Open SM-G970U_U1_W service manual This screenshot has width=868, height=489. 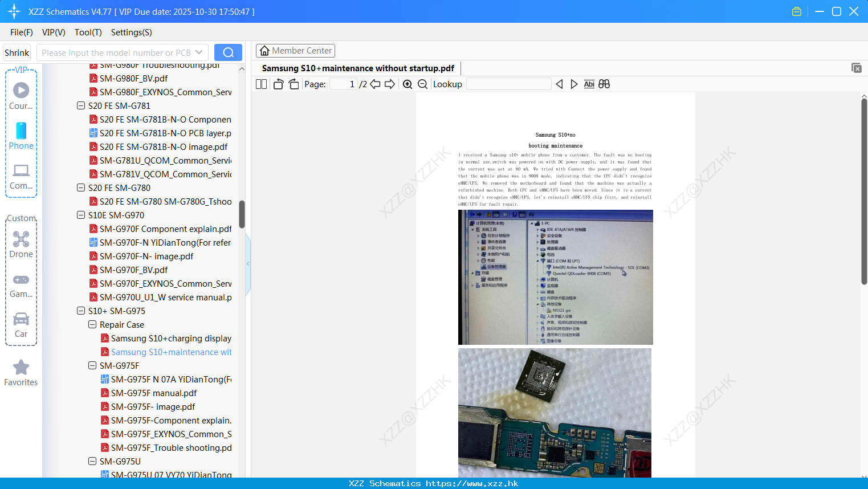(165, 297)
